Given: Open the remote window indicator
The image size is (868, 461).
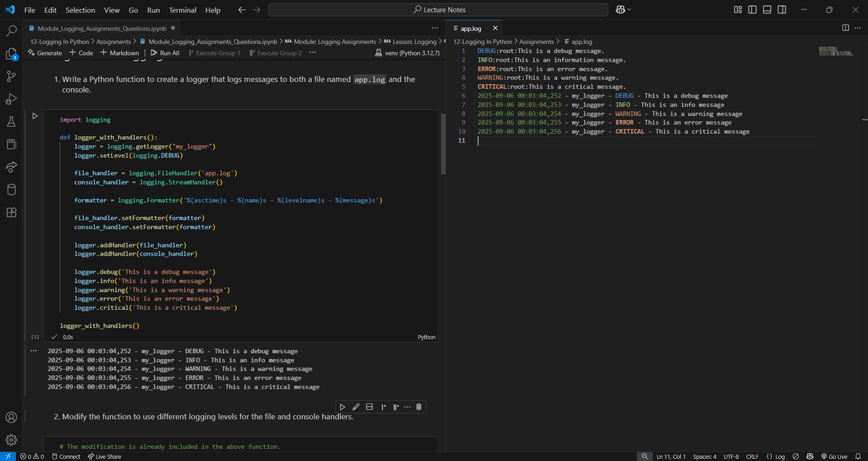Looking at the screenshot, I should pyautogui.click(x=7, y=457).
